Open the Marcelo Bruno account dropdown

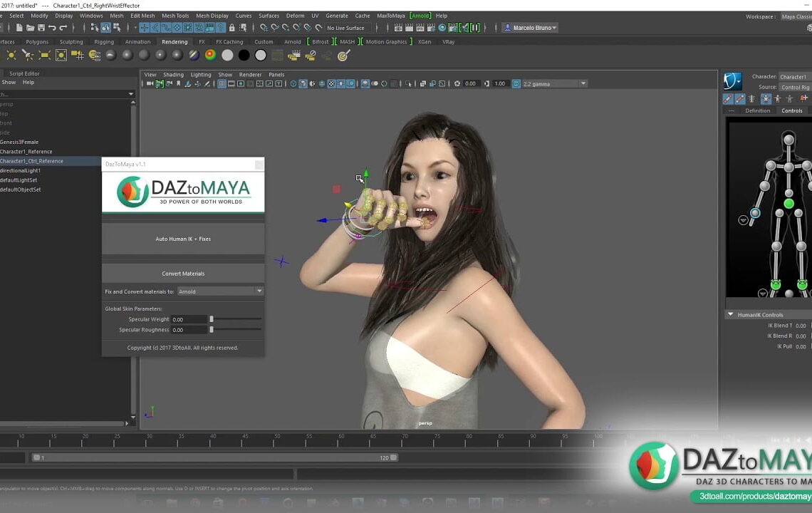(x=531, y=28)
